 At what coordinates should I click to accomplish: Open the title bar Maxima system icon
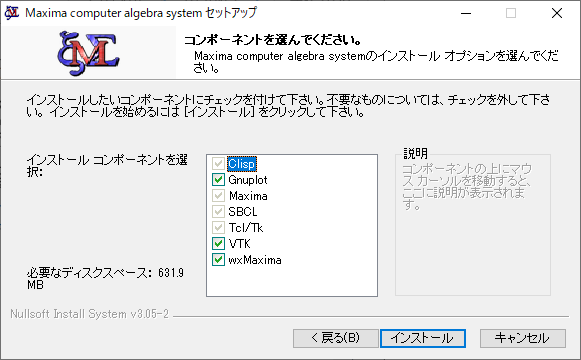coord(11,13)
